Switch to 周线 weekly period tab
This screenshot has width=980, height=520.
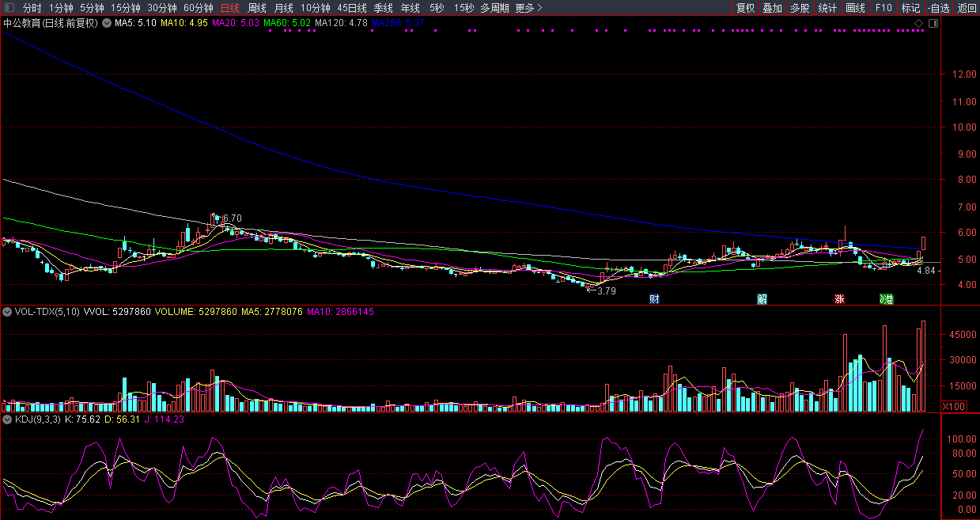257,8
